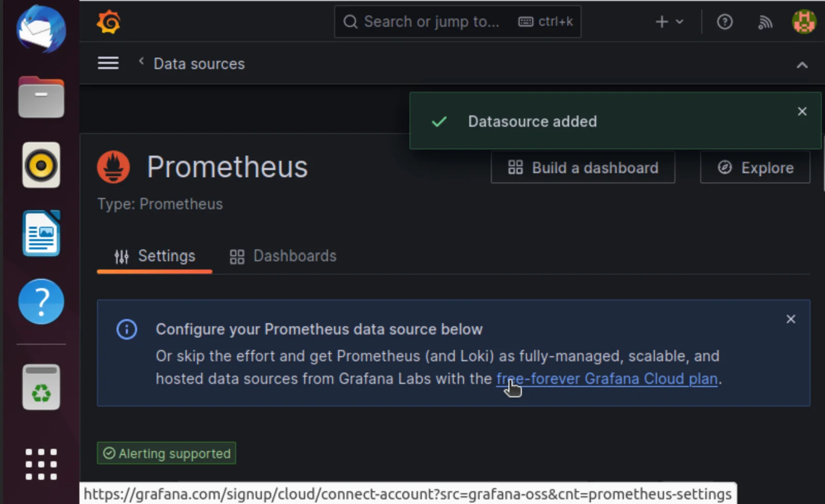Follow the free-forever Grafana Cloud plan link
Screen dimensions: 825x504
click(x=606, y=379)
